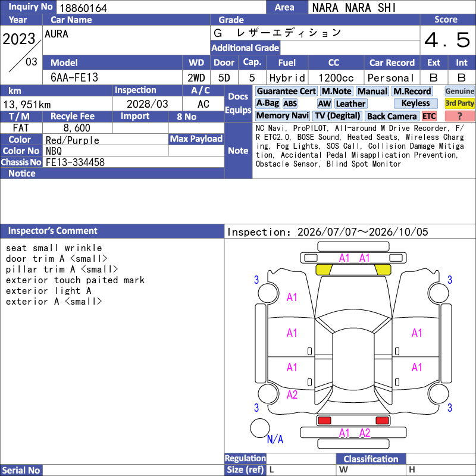Click the B grade under Ext

tap(434, 78)
